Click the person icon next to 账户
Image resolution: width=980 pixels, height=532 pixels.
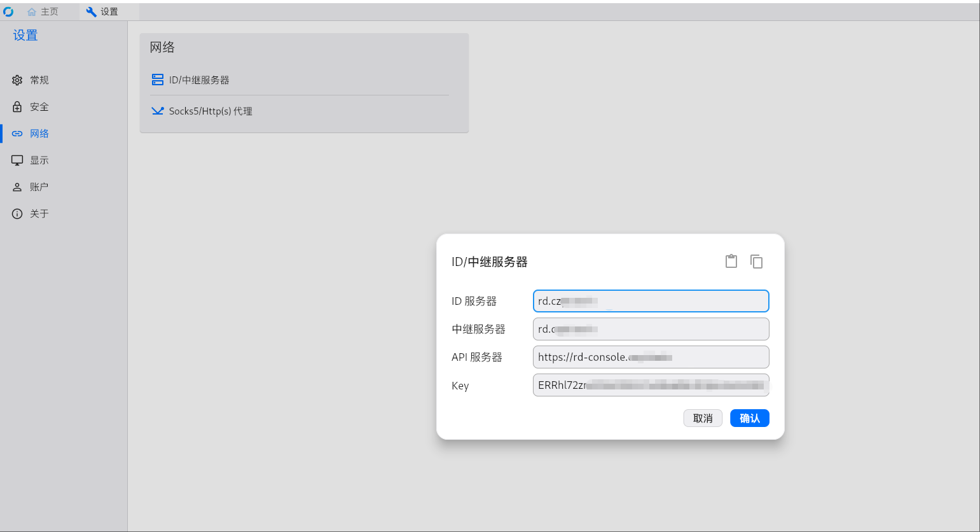tap(17, 187)
